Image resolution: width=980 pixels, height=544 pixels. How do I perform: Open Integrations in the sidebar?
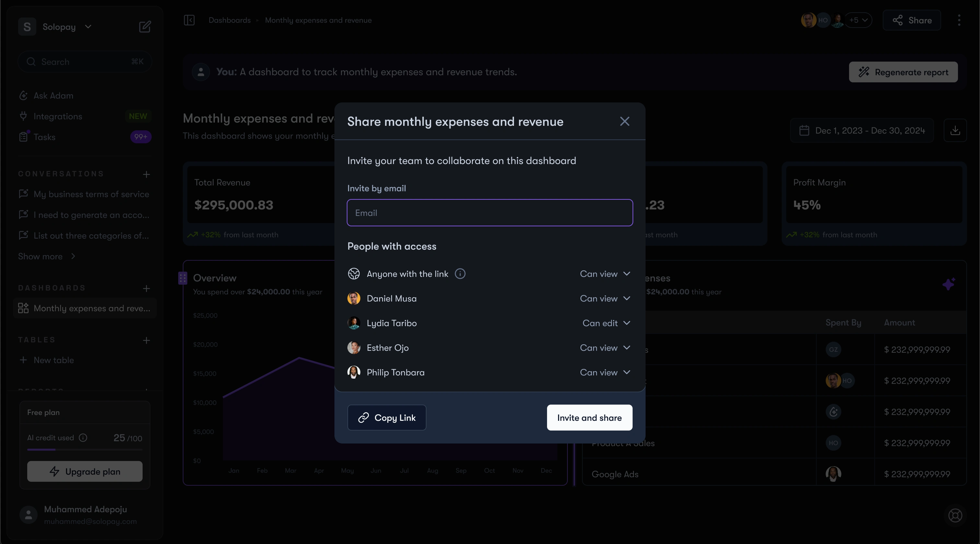[x=58, y=116]
